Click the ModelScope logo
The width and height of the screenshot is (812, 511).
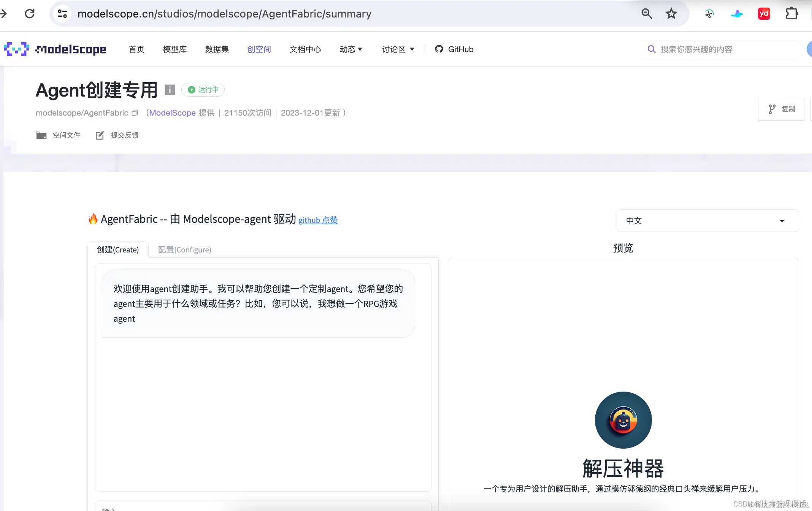(54, 49)
